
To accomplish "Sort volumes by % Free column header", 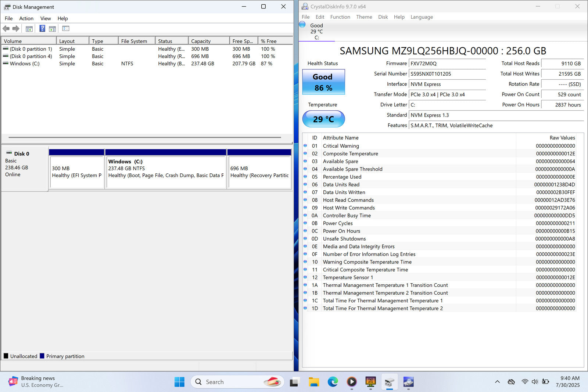I will click(275, 41).
